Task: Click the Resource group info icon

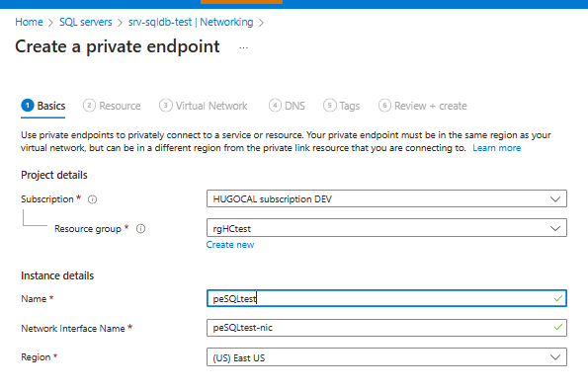Action: [140, 228]
